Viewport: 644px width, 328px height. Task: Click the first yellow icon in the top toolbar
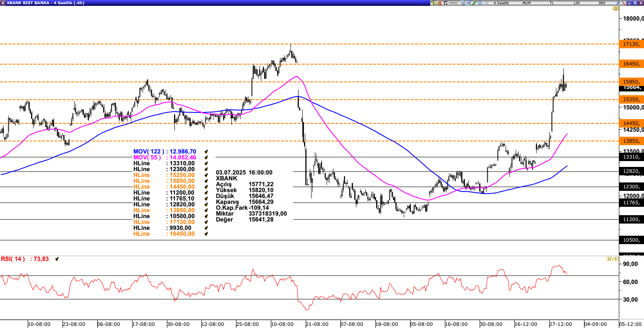[433, 3]
